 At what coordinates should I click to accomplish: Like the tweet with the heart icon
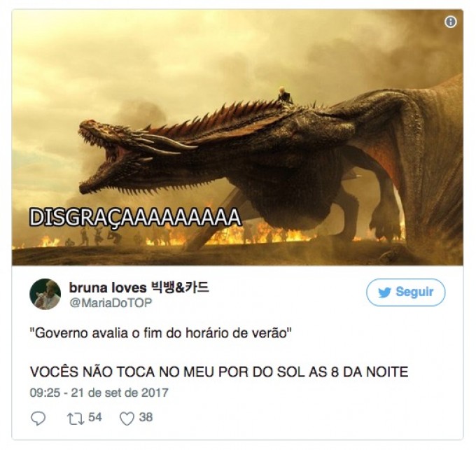click(x=127, y=419)
